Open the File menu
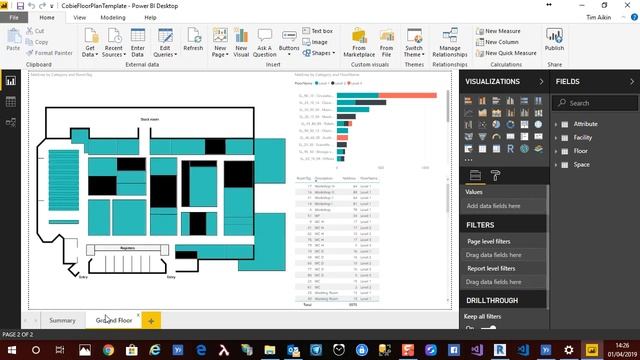 pyautogui.click(x=14, y=18)
